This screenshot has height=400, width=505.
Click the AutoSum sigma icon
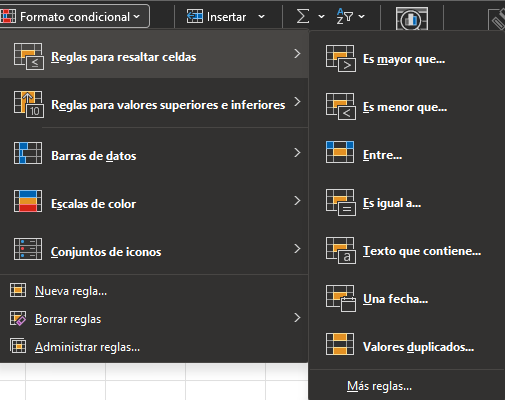click(x=303, y=16)
